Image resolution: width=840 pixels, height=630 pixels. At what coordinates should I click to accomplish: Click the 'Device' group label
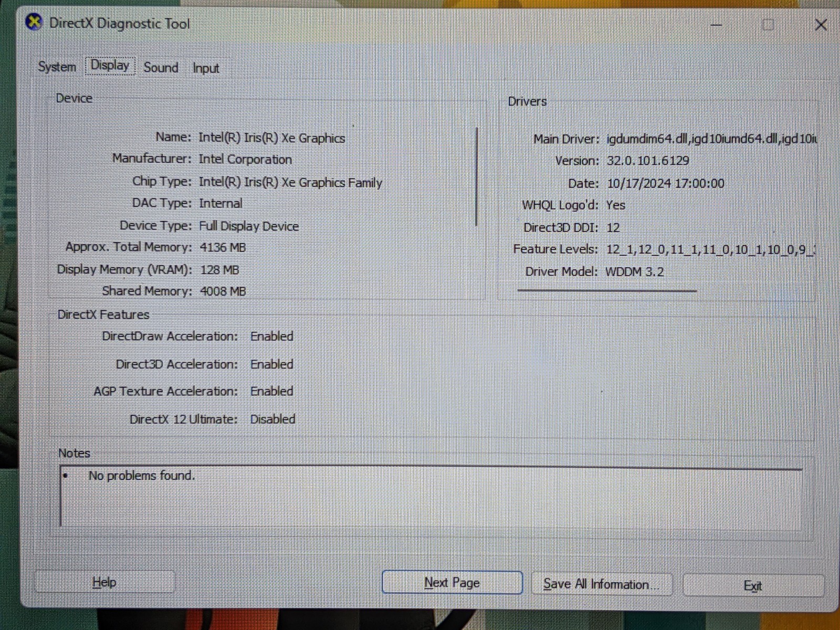point(74,98)
